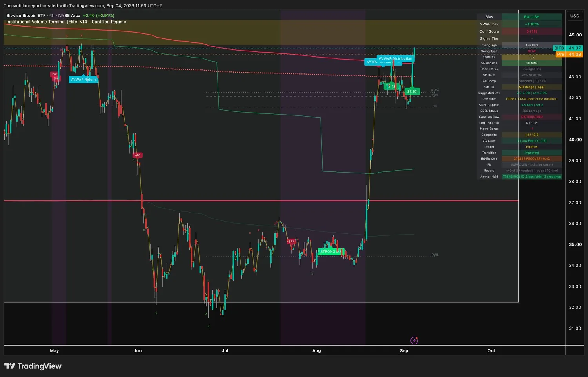This screenshot has width=588, height=377.
Task: Select the ABS marker in late July
Action: [x=291, y=241]
